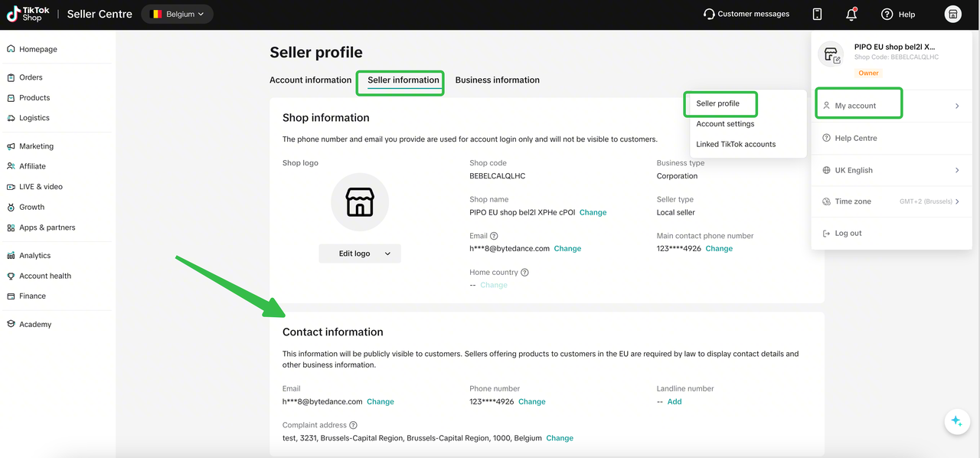The height and width of the screenshot is (458, 980).
Task: Open Customer messages headset icon
Action: coord(709,14)
